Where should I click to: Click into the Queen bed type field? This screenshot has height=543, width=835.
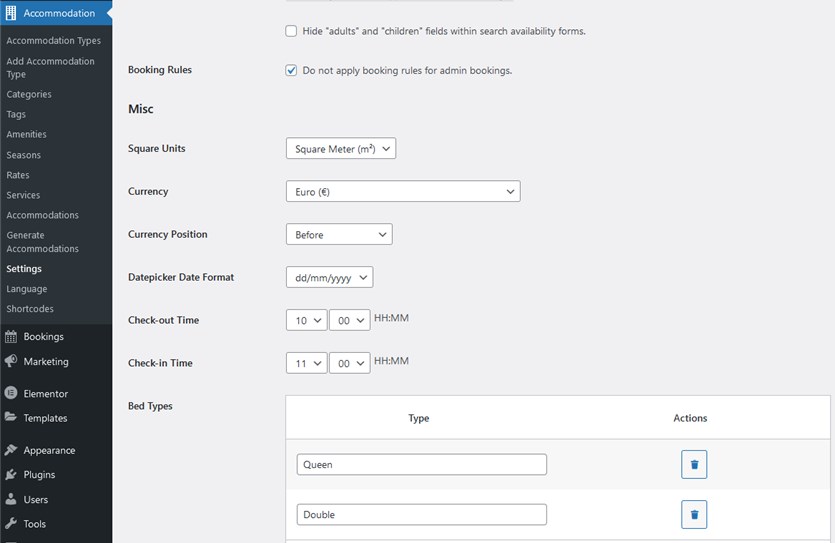point(422,464)
